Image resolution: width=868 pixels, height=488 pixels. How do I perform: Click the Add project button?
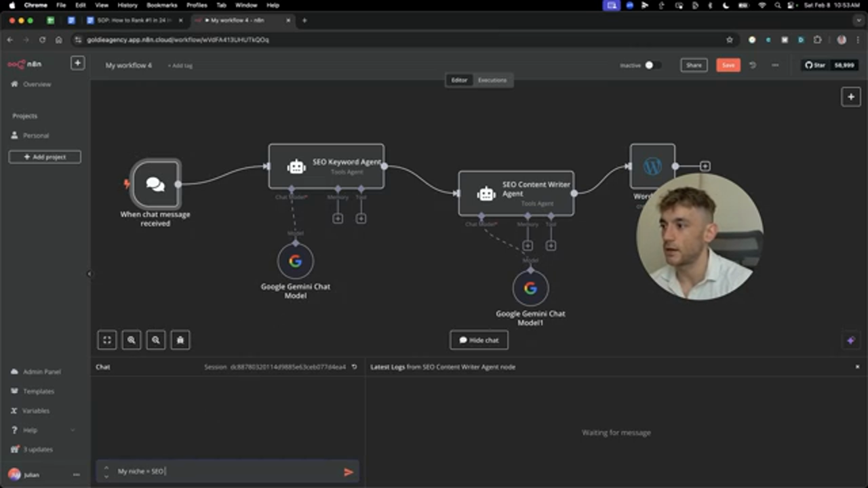(x=45, y=157)
